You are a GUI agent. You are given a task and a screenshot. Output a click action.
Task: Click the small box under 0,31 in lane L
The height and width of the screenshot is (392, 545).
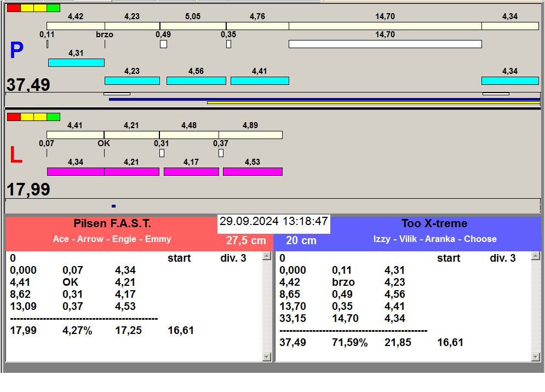tap(162, 153)
